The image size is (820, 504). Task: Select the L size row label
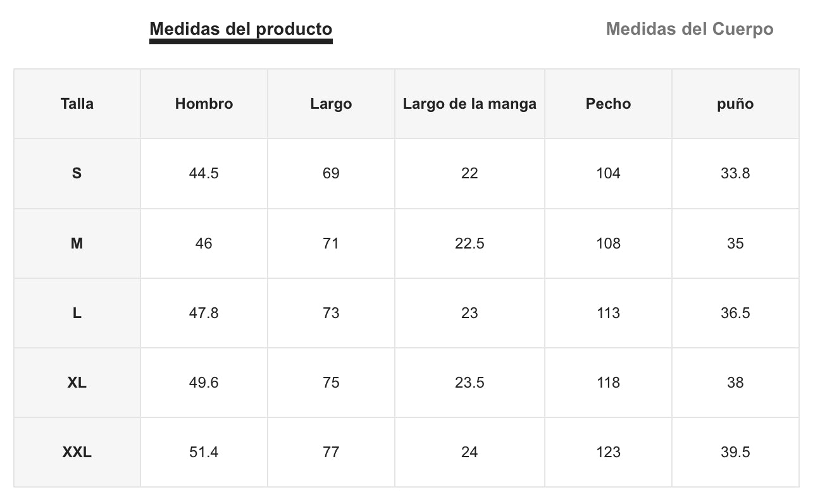(x=77, y=313)
